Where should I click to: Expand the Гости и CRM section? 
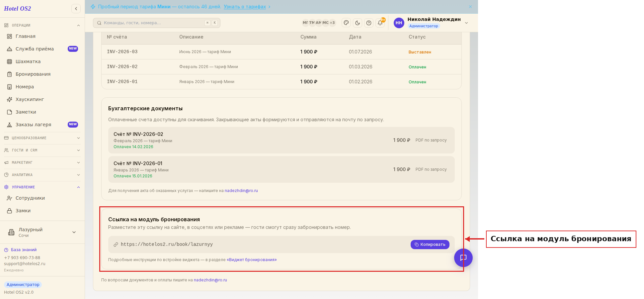42,150
